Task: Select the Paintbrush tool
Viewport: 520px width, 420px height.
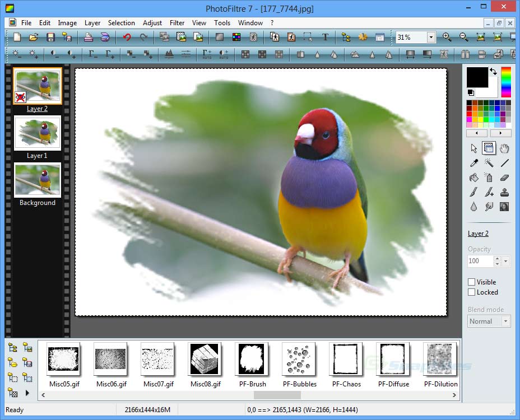Action: (x=473, y=192)
